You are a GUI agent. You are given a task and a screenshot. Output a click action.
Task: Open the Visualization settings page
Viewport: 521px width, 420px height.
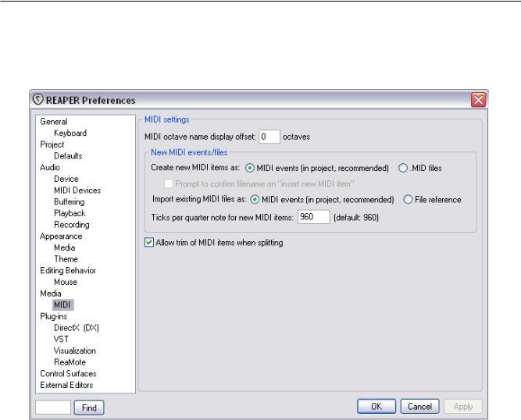tap(75, 351)
